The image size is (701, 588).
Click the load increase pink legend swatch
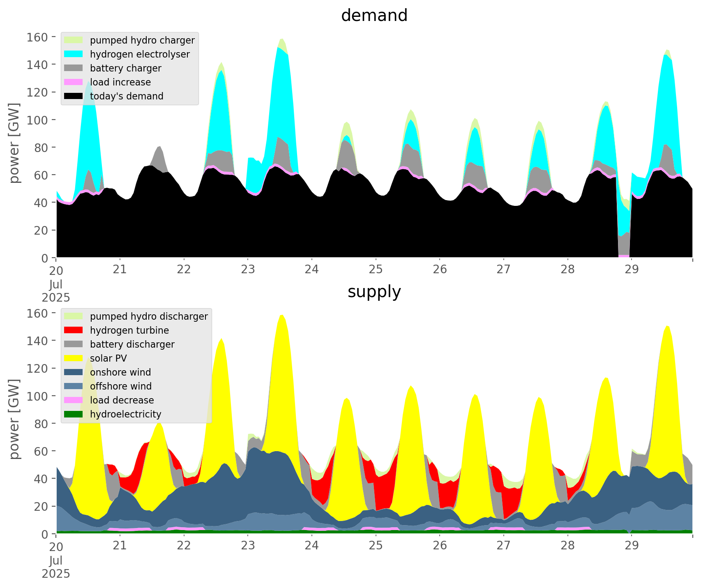(74, 82)
